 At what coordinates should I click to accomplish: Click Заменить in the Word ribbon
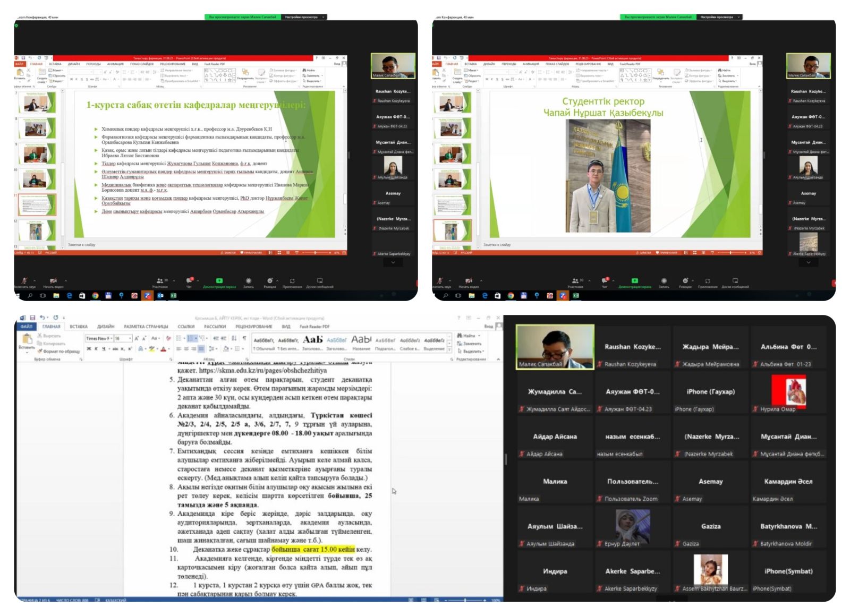(x=470, y=344)
